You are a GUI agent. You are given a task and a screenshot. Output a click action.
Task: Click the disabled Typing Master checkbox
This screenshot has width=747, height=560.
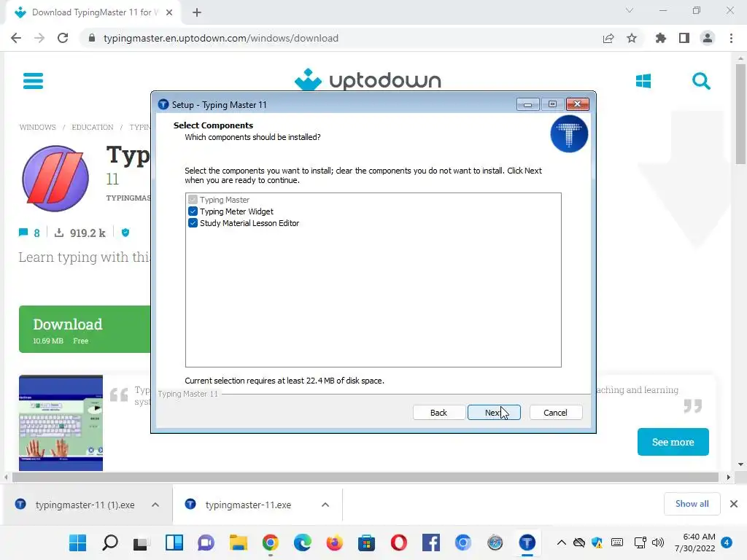tap(193, 200)
